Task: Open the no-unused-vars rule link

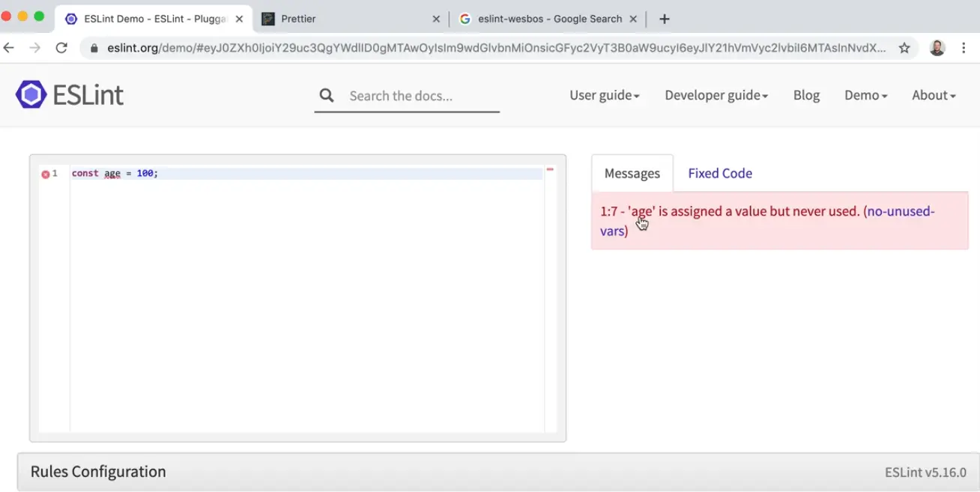Action: pos(900,212)
